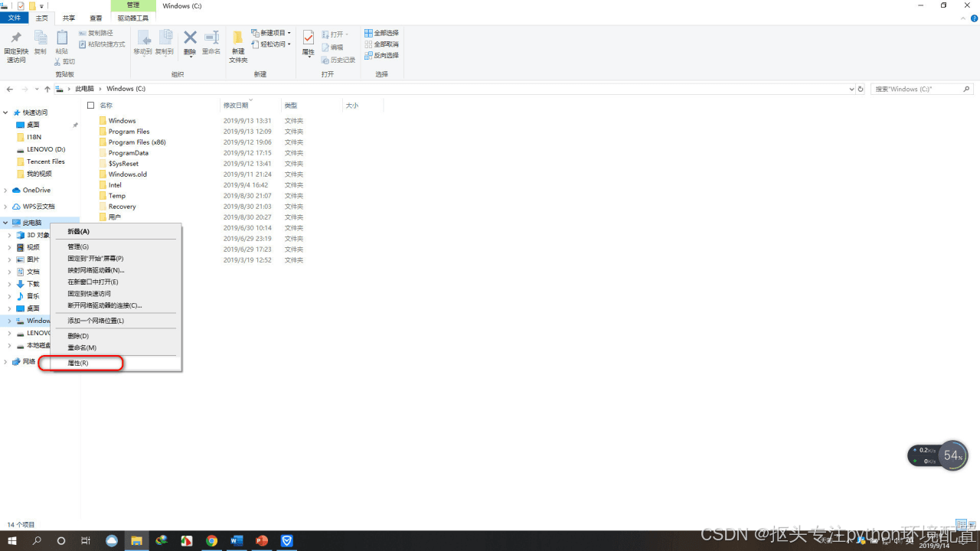
Task: Open the New item (新建项目) dropdown
Action: (x=271, y=33)
